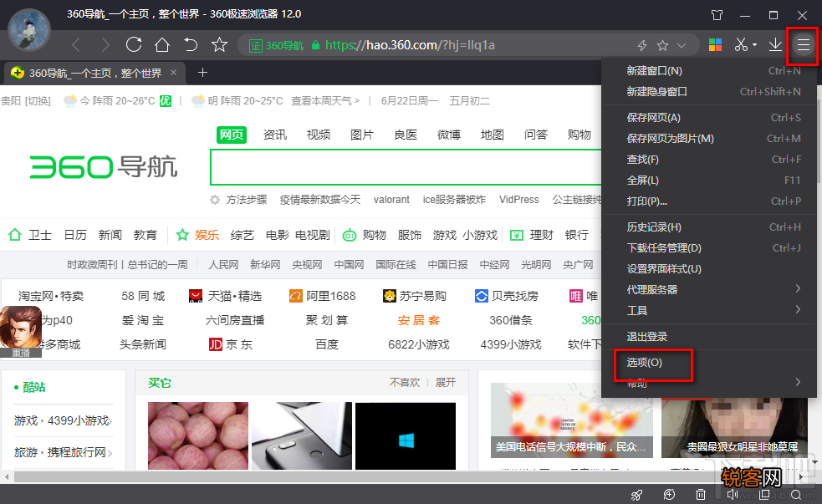Image resolution: width=822 pixels, height=504 pixels.
Task: Select 打印(P)... menu item
Action: click(709, 201)
